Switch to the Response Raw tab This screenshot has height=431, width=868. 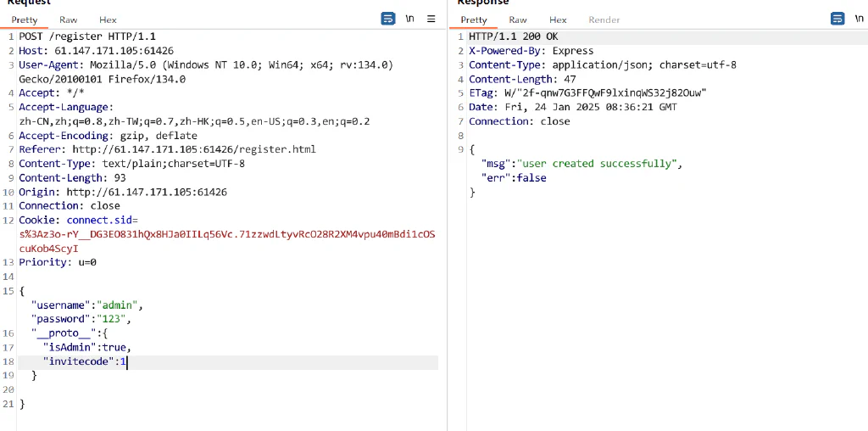[518, 20]
